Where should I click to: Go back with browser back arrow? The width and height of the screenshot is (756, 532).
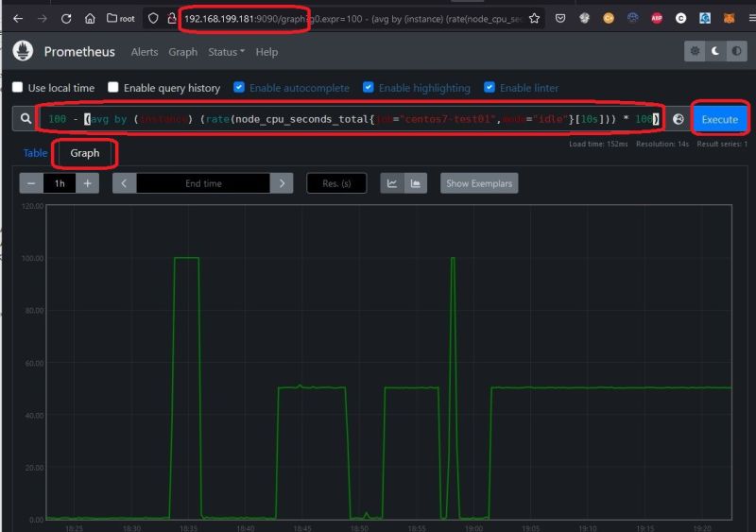(x=18, y=18)
